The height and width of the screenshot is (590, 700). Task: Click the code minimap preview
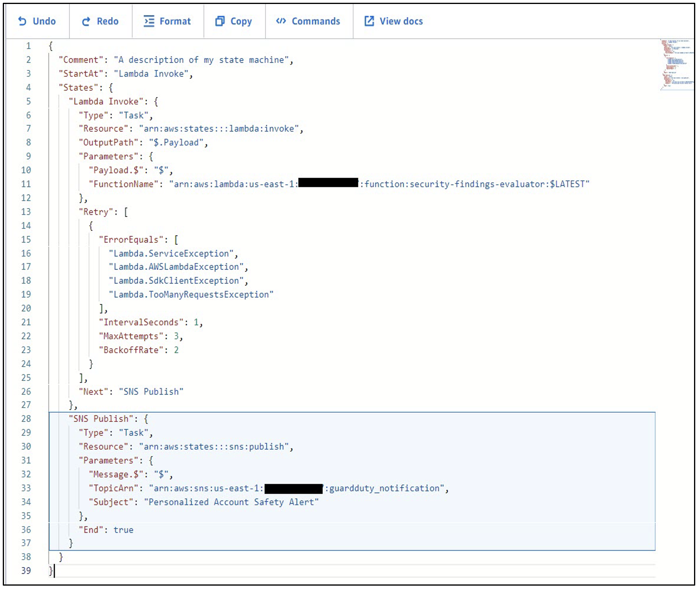(677, 64)
